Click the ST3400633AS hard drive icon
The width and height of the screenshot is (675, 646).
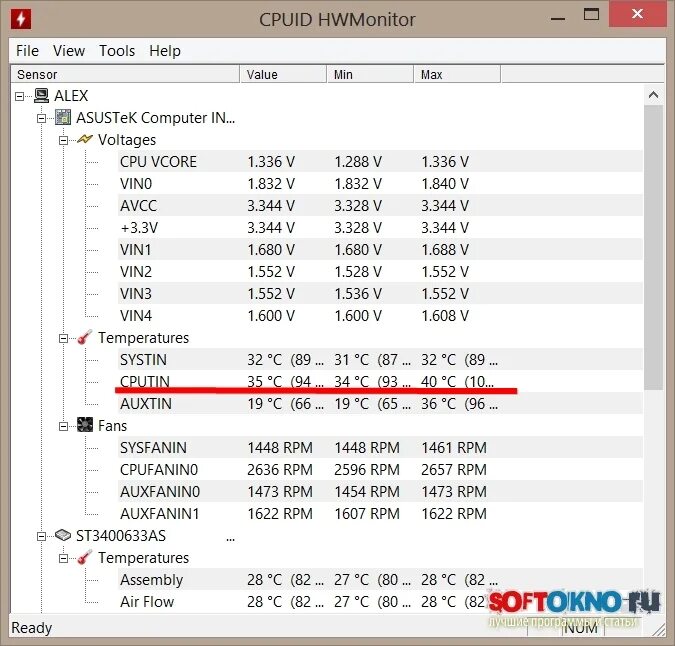click(x=63, y=535)
